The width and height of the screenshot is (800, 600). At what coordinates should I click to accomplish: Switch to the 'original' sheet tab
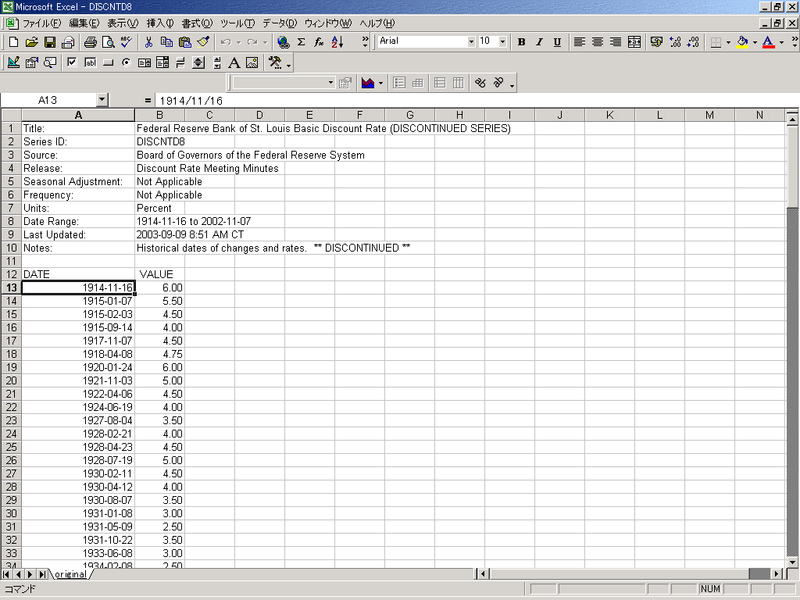coord(71,574)
